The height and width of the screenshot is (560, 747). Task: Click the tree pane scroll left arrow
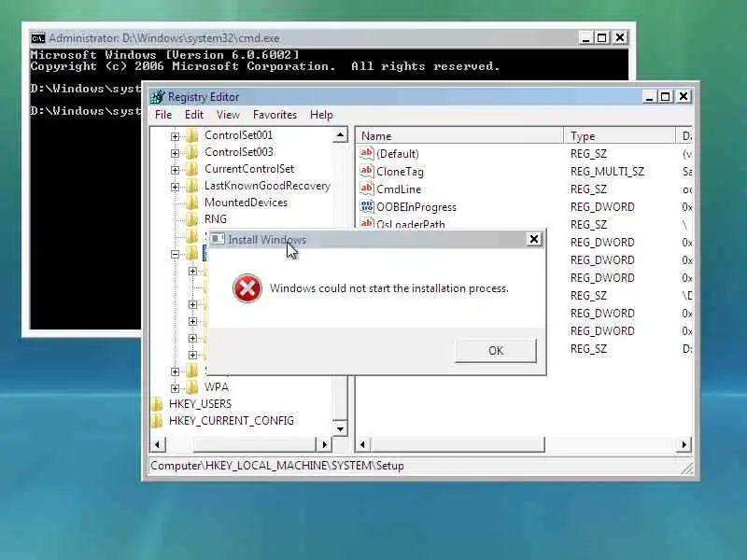point(157,445)
